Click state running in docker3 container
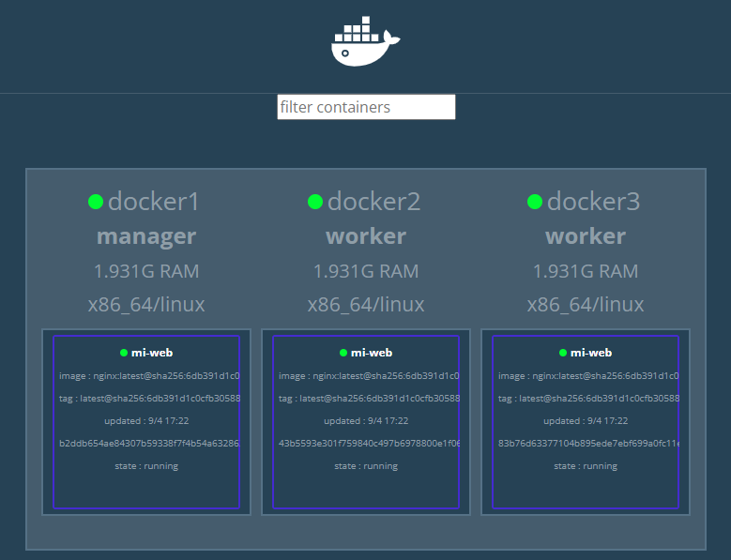This screenshot has height=560, width=731. [586, 466]
